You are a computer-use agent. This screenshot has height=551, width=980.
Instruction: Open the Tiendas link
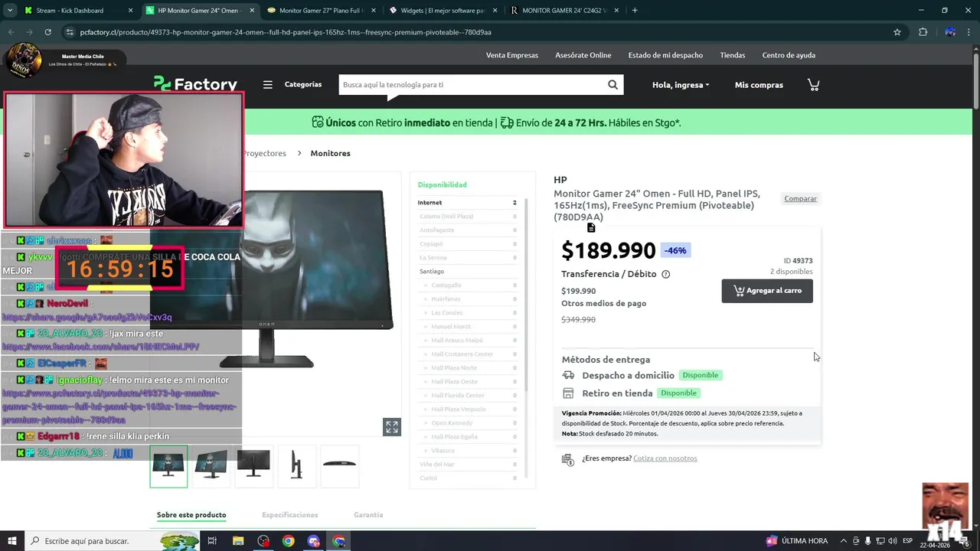click(x=733, y=55)
